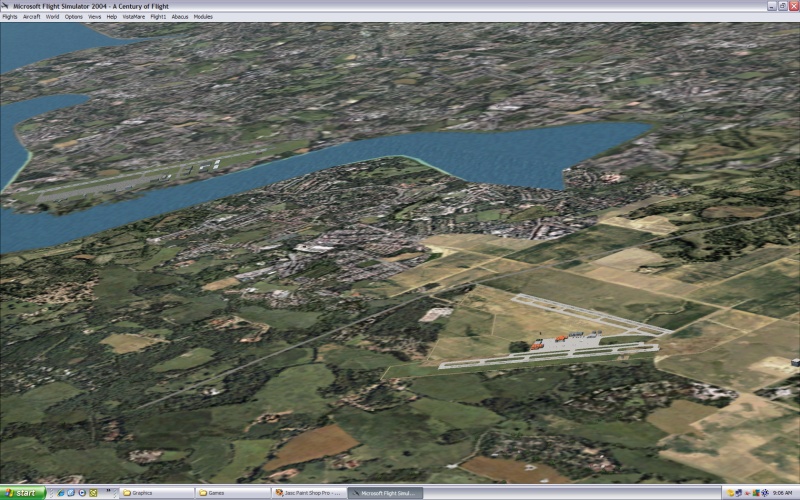Click the fourth Quick Launch icon
The height and width of the screenshot is (500, 800).
pos(93,493)
